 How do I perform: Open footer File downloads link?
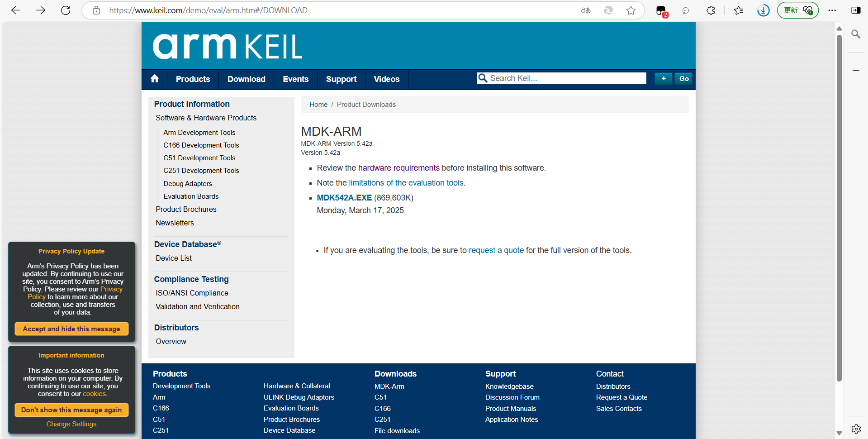click(x=397, y=431)
